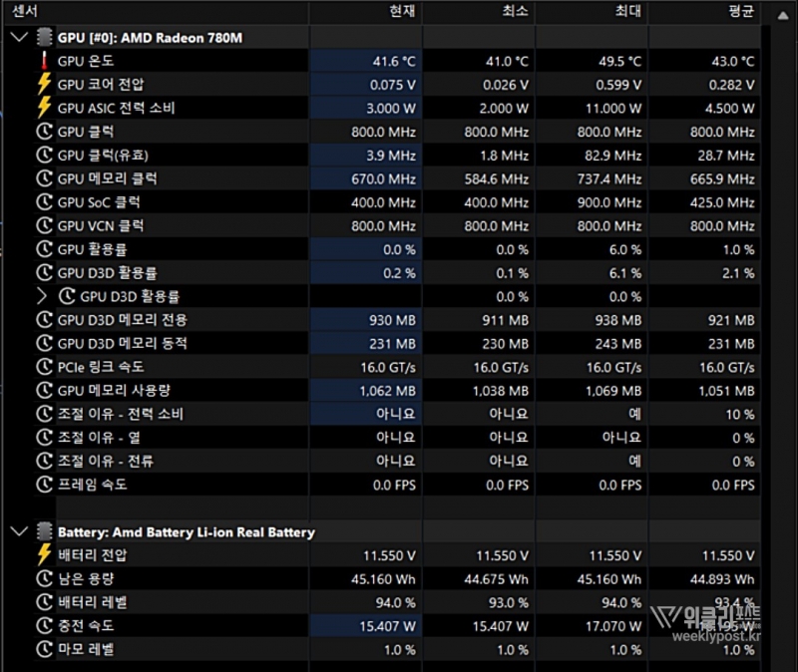This screenshot has width=798, height=672.
Task: Click the 배터리 레벨 icon
Action: (x=44, y=602)
